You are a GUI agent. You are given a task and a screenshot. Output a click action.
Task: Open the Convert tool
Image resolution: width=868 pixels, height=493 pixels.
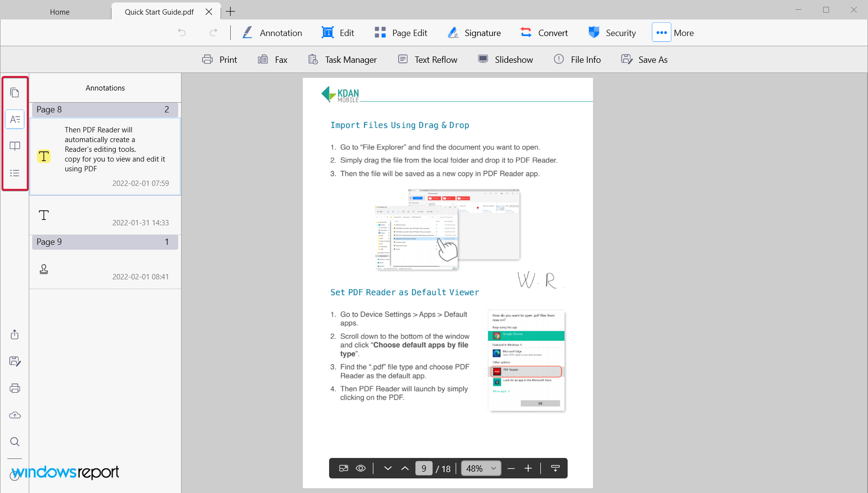point(544,33)
